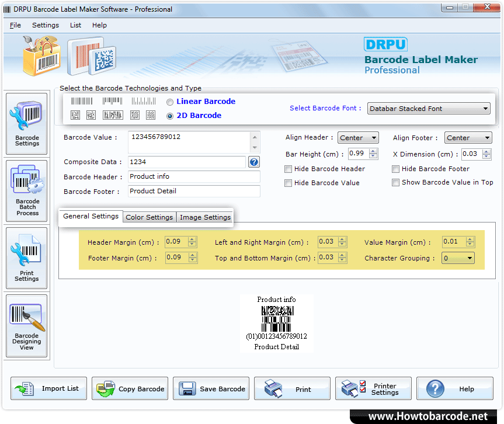504x424 pixels.
Task: Click the Composite Data input field
Action: pyautogui.click(x=187, y=162)
